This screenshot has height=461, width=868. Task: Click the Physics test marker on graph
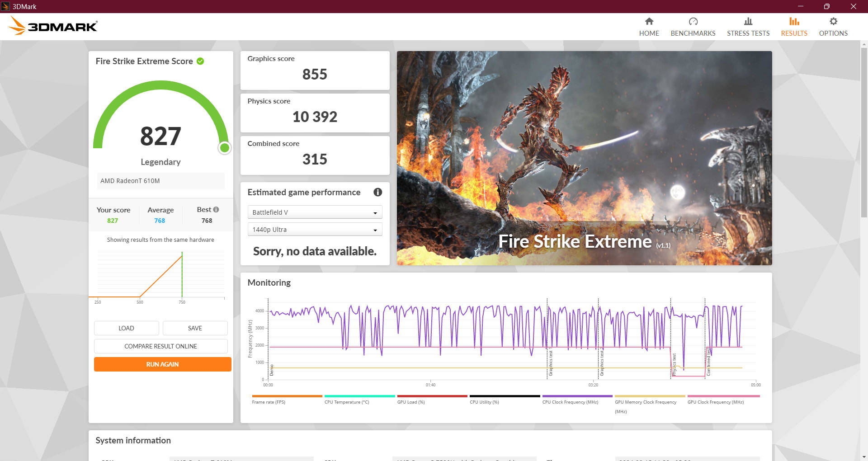coord(674,364)
